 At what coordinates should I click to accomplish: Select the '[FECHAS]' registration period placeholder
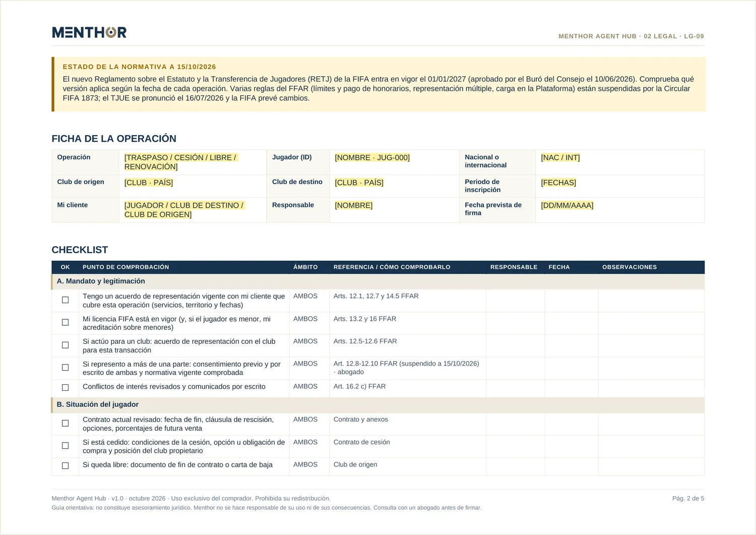pyautogui.click(x=558, y=182)
